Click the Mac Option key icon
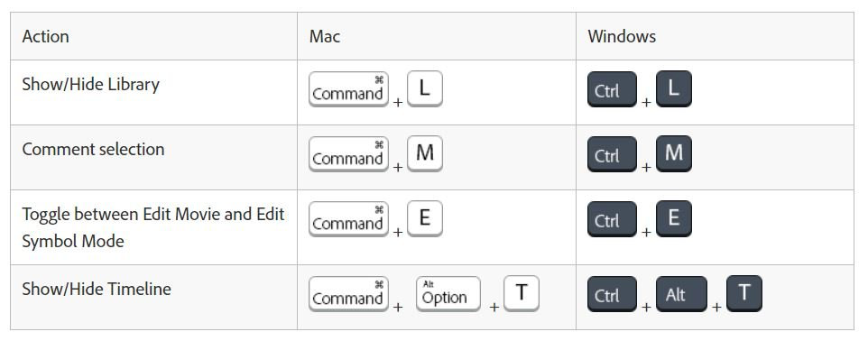Image resolution: width=868 pixels, height=341 pixels. pyautogui.click(x=448, y=294)
